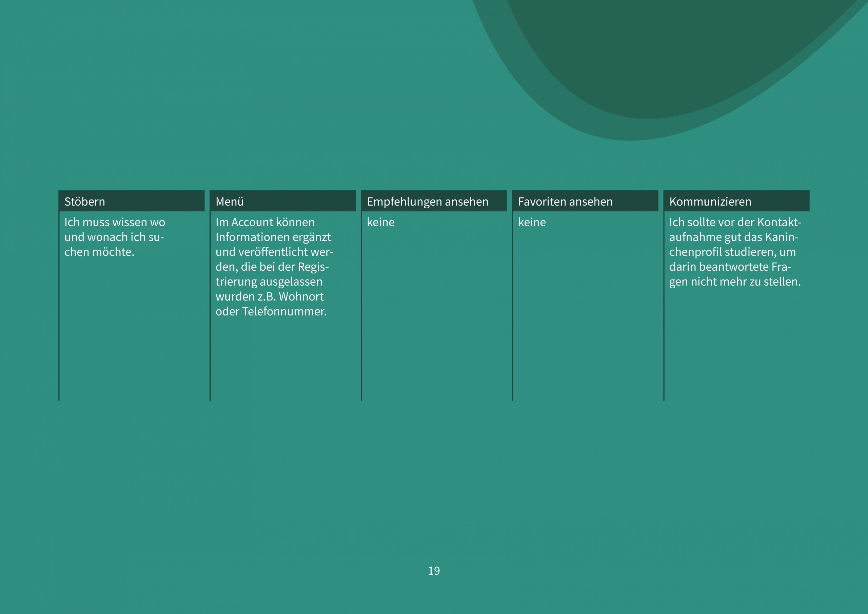Click the Stöbern column header
Screen dimensions: 868x614
(x=85, y=202)
